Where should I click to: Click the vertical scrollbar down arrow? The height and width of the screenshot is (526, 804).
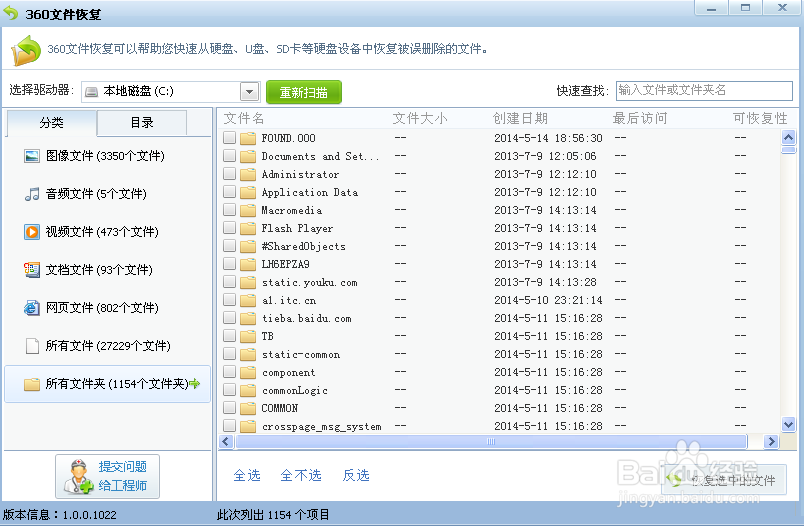tap(788, 424)
